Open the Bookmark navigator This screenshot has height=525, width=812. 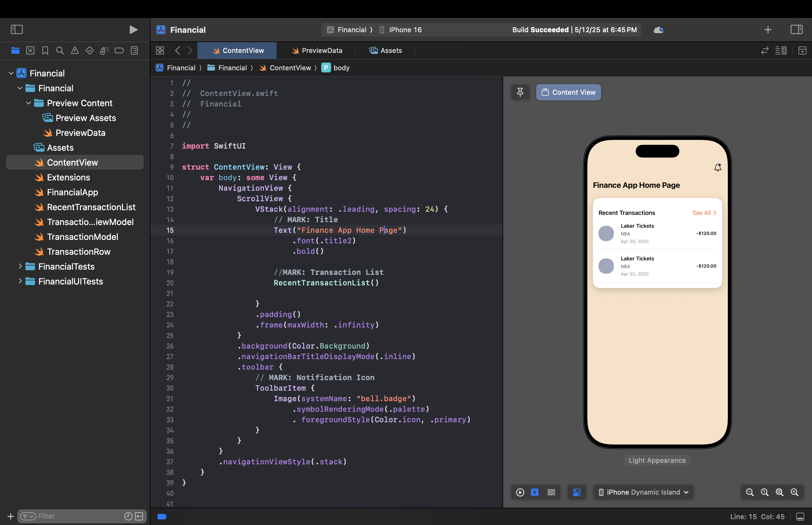click(45, 50)
